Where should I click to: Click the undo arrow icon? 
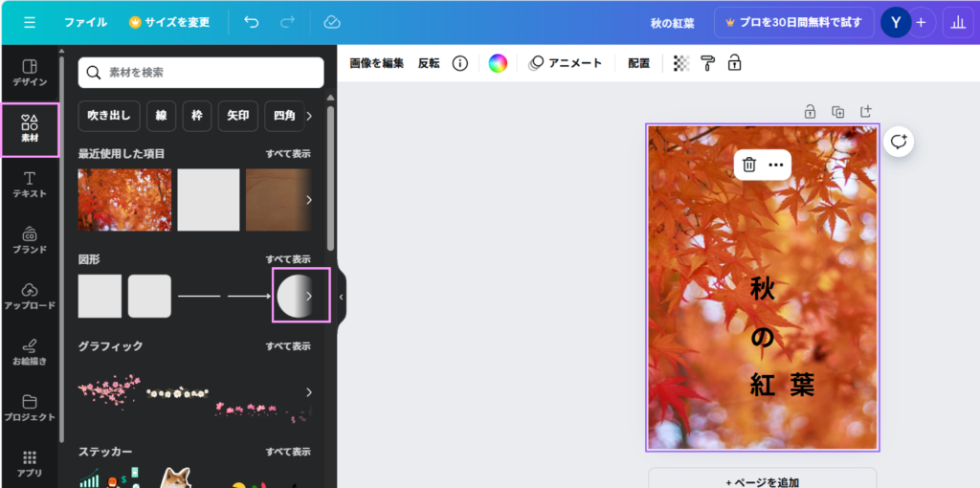(x=252, y=22)
